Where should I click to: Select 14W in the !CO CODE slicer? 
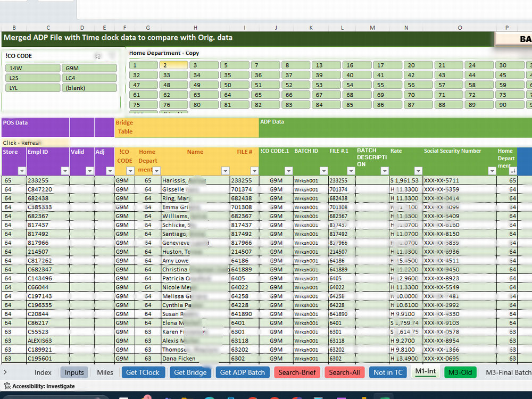point(32,68)
